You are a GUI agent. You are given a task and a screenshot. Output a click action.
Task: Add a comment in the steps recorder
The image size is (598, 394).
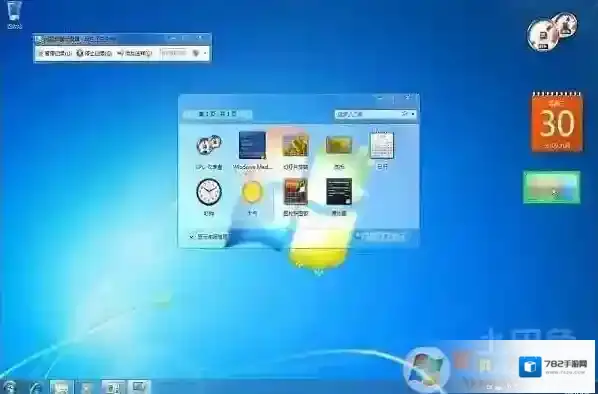point(134,53)
